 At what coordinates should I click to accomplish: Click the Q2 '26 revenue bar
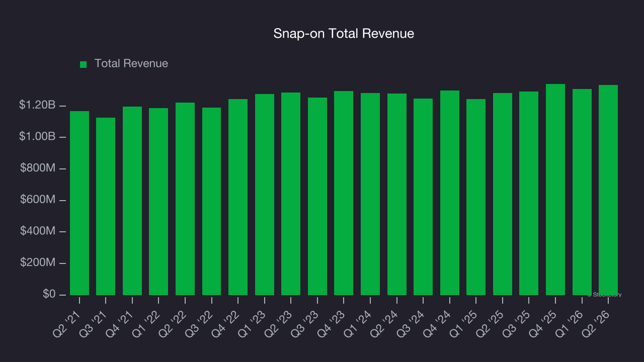(608, 190)
